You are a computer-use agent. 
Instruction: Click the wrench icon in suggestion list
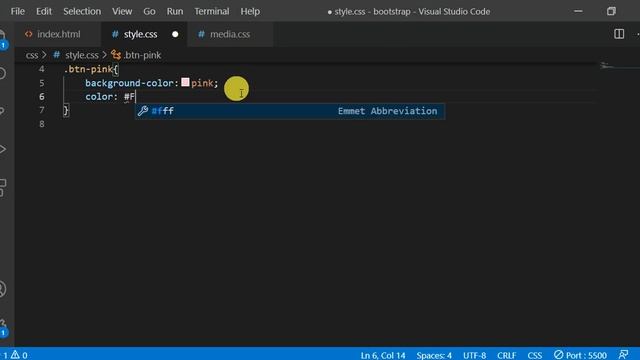(142, 111)
